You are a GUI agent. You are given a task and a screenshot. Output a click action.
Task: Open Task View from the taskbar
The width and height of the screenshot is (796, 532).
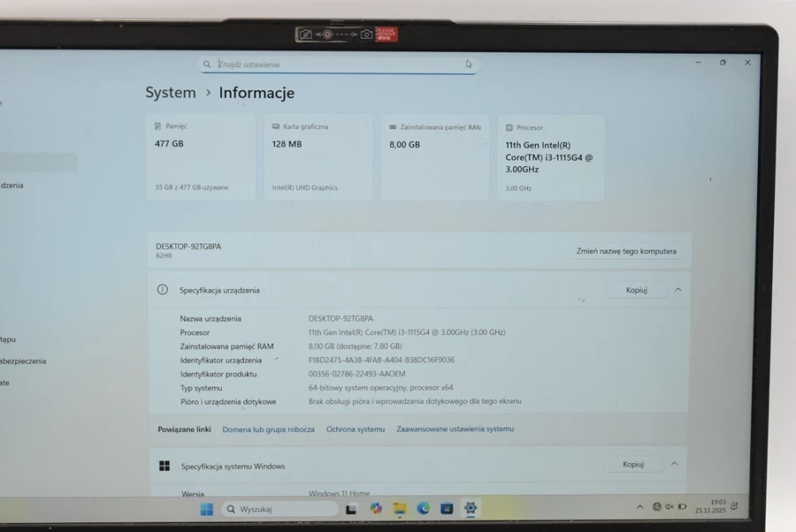pyautogui.click(x=351, y=509)
